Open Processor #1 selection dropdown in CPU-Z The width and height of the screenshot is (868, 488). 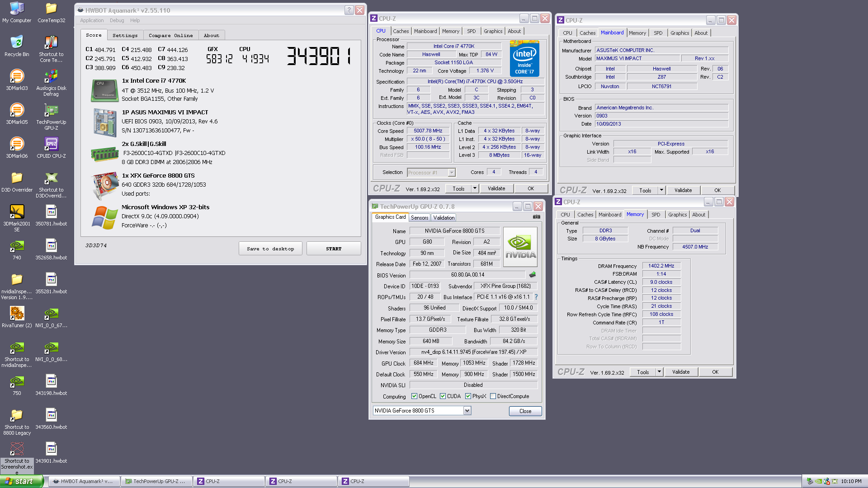pyautogui.click(x=451, y=173)
